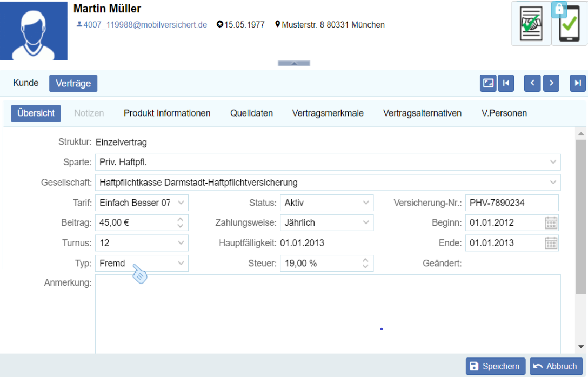Click the vertical scrollbar of the form

click(x=581, y=216)
